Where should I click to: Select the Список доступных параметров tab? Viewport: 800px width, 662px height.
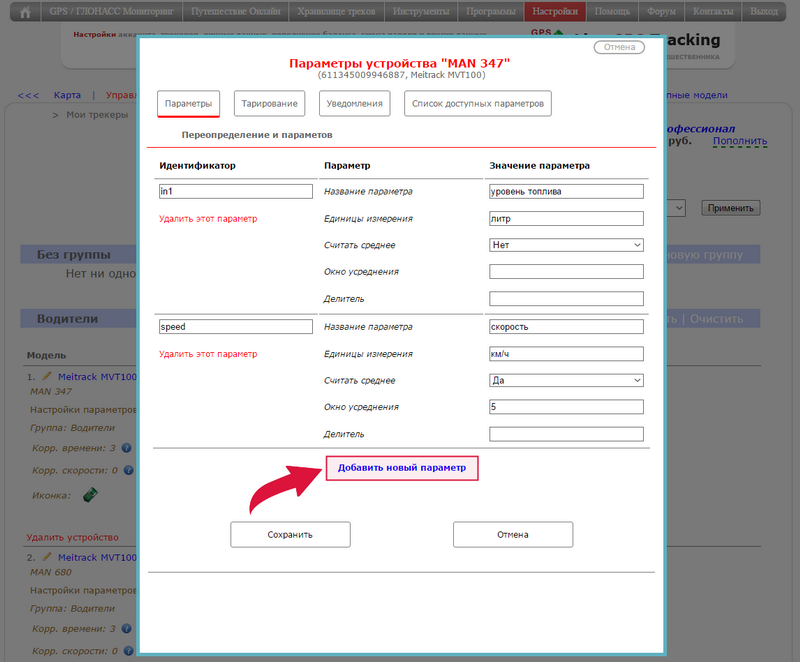[478, 104]
